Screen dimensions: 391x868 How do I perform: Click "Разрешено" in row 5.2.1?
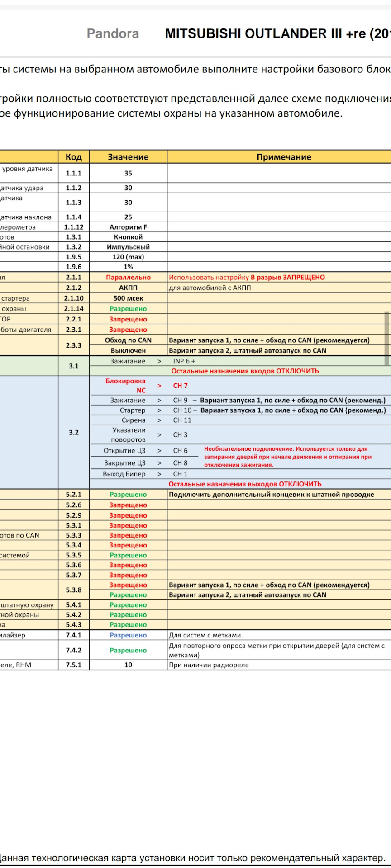click(x=128, y=495)
